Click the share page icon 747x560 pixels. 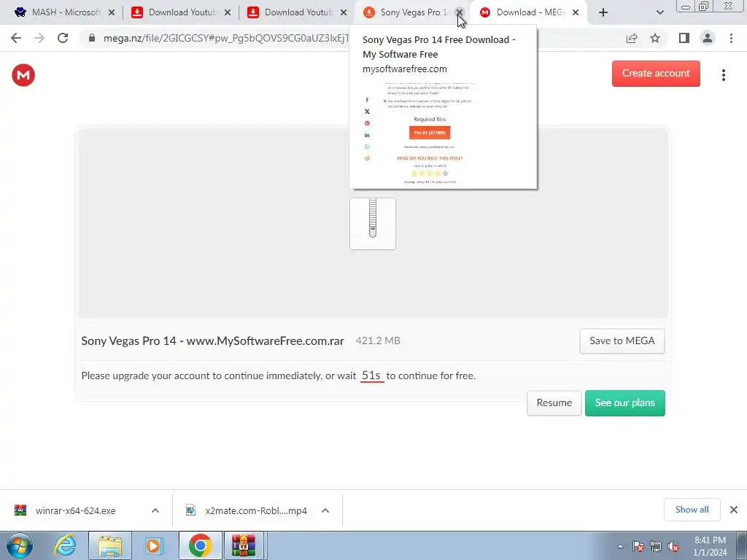coord(632,38)
